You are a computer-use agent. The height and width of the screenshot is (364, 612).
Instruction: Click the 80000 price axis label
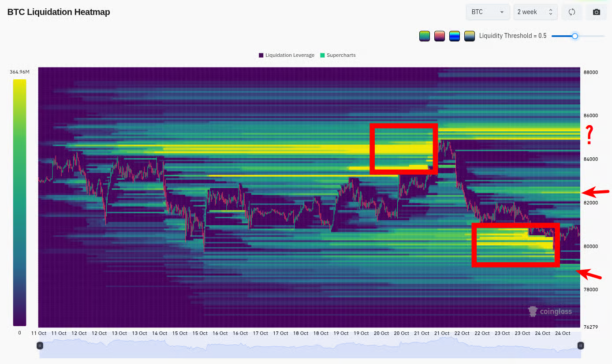pos(590,246)
